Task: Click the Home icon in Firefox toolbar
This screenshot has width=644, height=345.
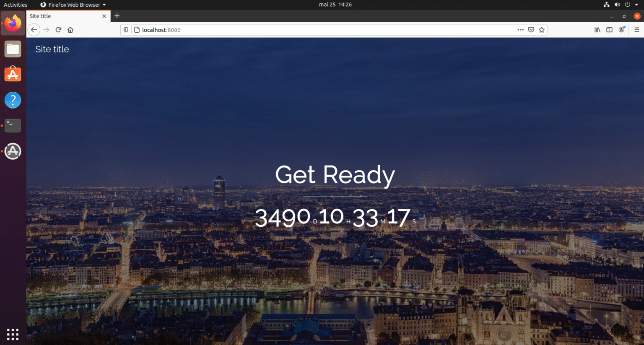Action: click(70, 30)
